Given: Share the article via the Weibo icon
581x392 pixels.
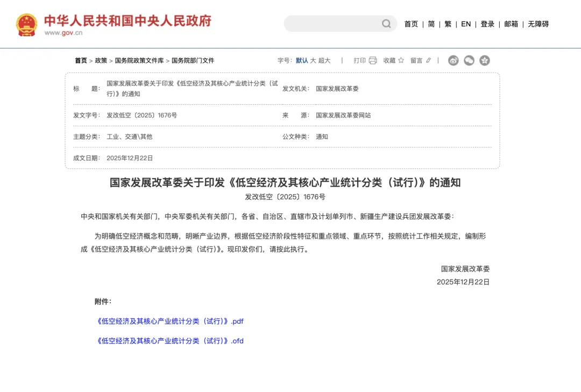Looking at the screenshot, I should pyautogui.click(x=453, y=61).
